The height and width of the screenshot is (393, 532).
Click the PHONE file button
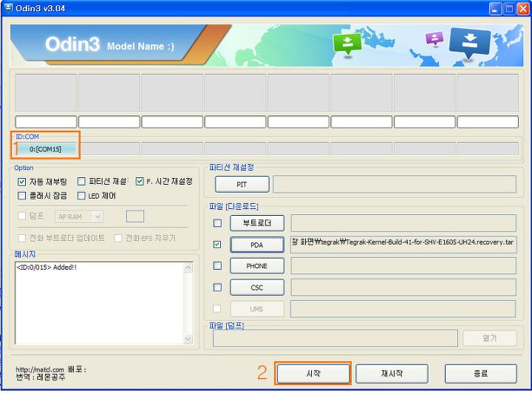(257, 266)
